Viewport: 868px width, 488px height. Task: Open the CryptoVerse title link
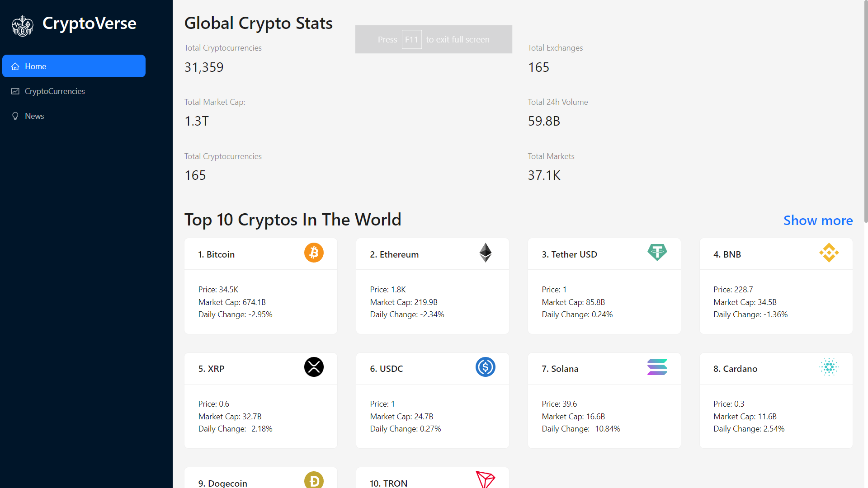coord(89,23)
